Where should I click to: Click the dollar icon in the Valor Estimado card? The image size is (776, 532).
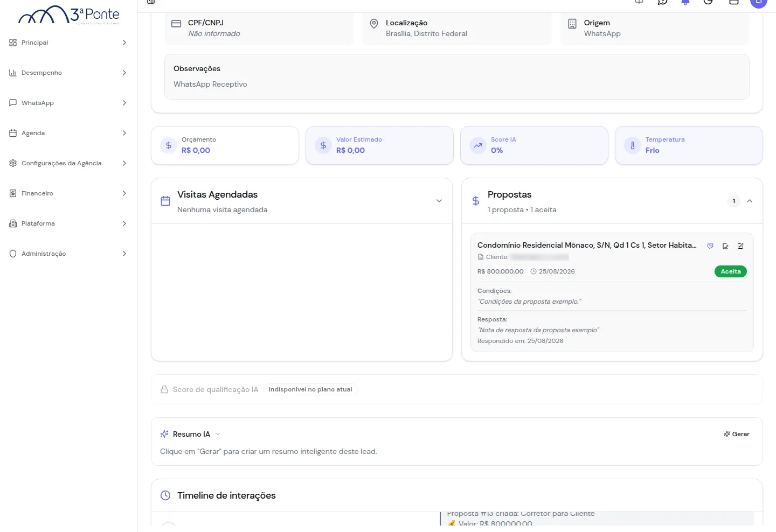coord(323,145)
